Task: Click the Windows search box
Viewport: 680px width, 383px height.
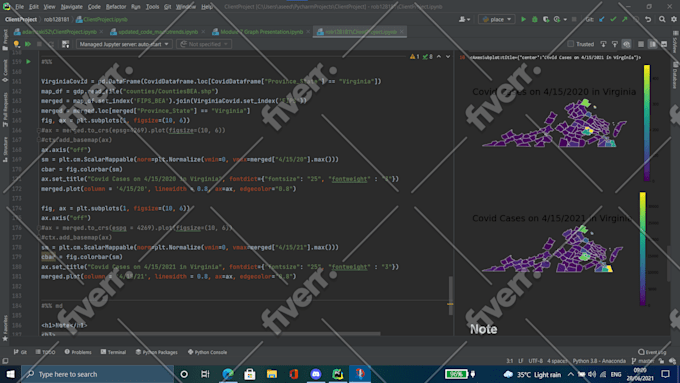Action: [98, 374]
